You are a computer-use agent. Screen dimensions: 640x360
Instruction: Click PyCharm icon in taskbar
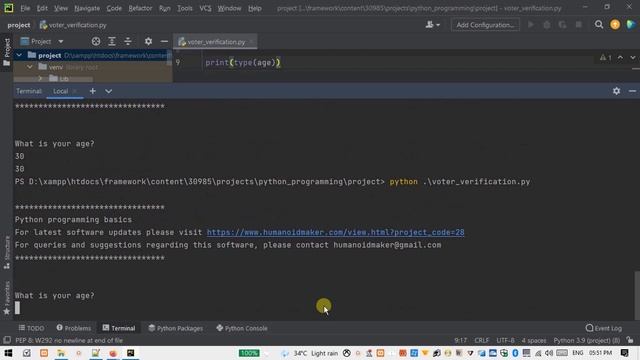point(131,353)
